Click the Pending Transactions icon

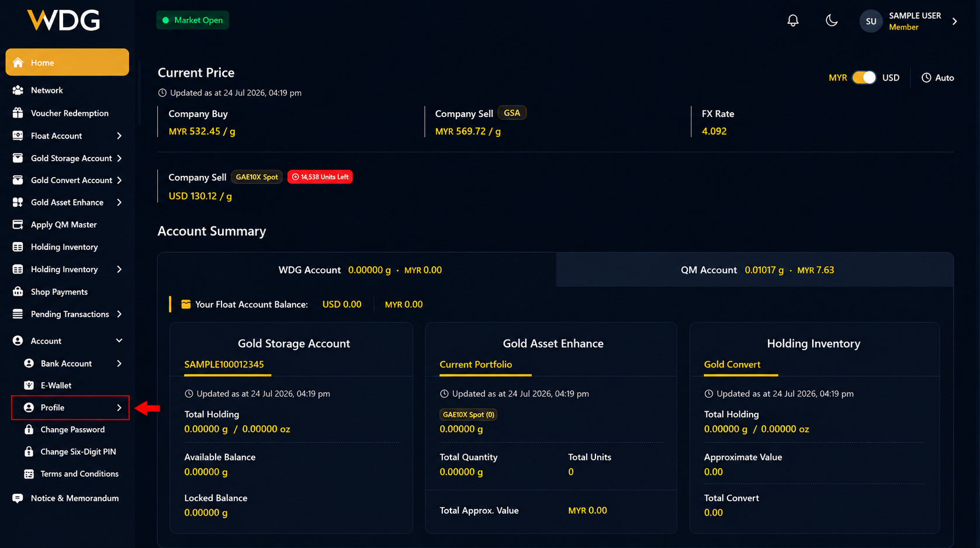18,314
